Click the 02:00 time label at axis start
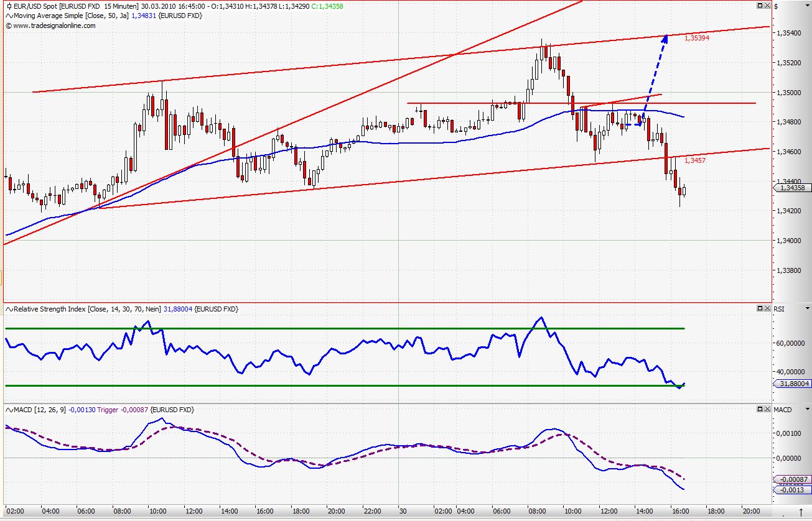 pyautogui.click(x=15, y=511)
